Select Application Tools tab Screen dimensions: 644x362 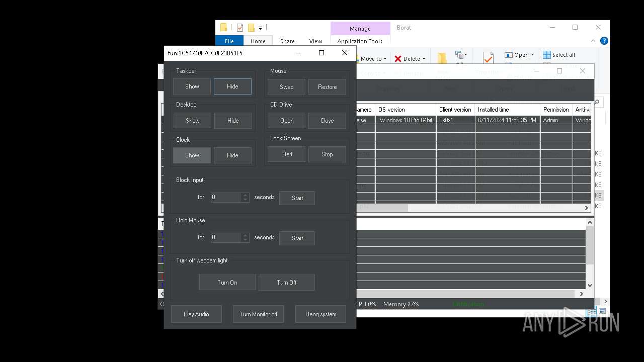point(360,41)
